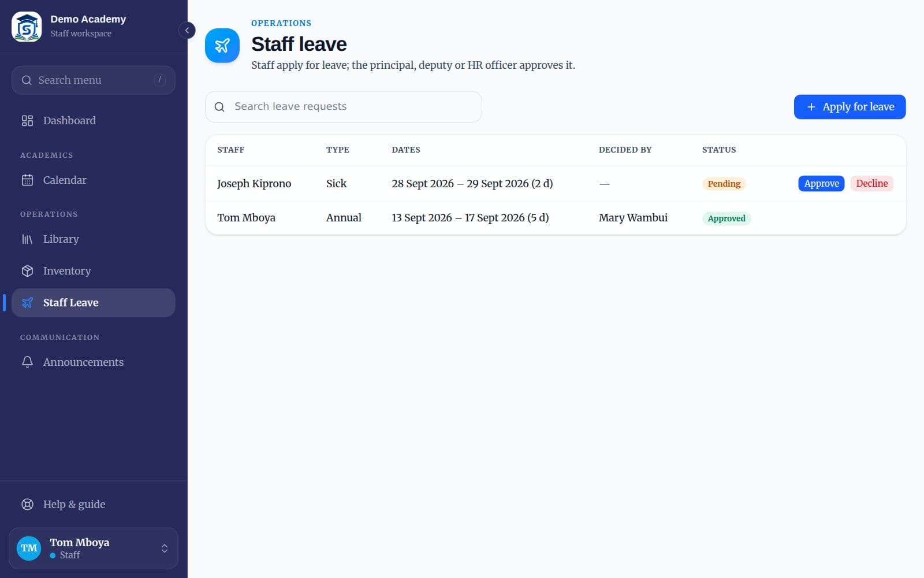This screenshot has width=924, height=578.
Task: Click the 13 Sept 2026 – 17 Sept 2026 dates
Action: click(x=470, y=218)
